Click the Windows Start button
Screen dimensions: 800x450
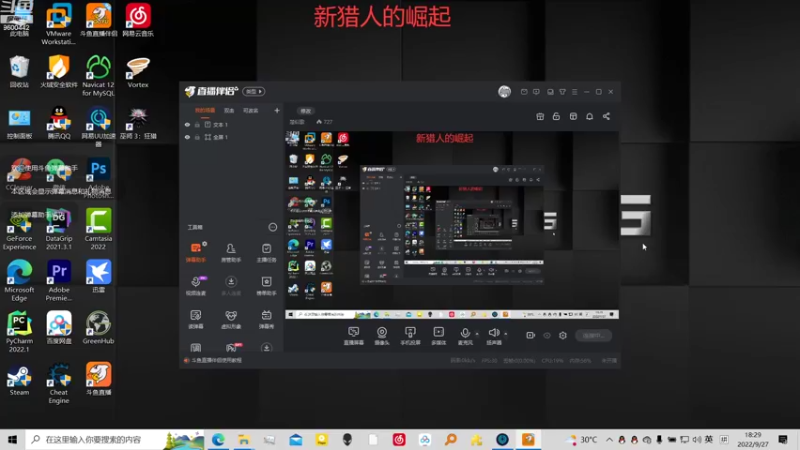(x=12, y=439)
